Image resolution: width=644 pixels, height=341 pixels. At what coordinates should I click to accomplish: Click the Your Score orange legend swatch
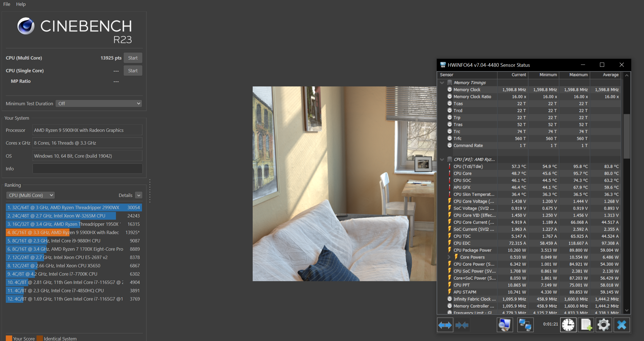click(9, 338)
